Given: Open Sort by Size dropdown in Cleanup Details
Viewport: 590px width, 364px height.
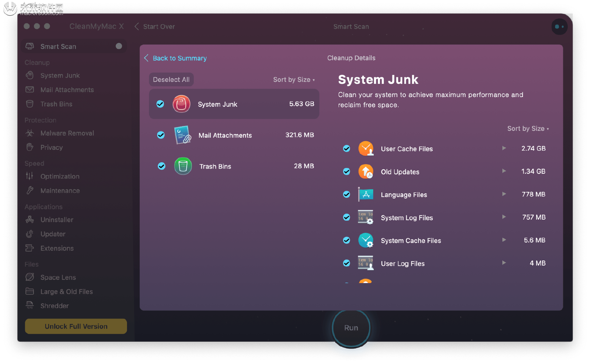Looking at the screenshot, I should 528,128.
